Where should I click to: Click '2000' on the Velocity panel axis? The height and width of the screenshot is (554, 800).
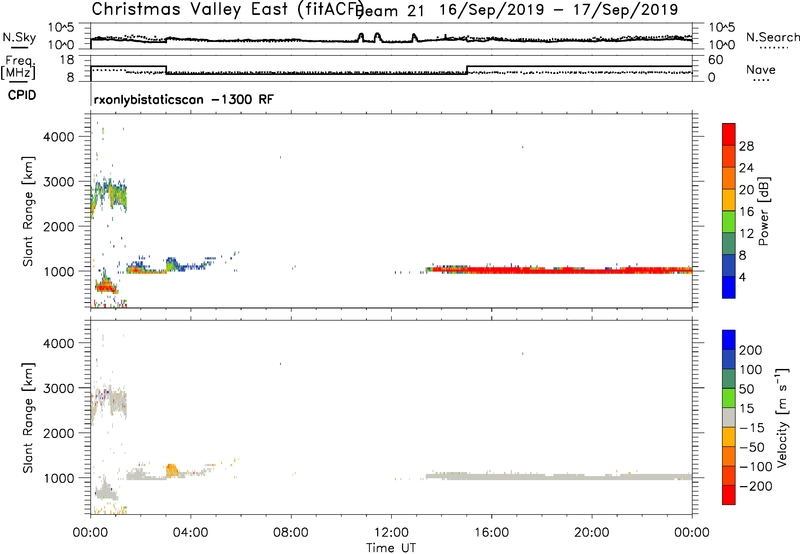click(x=59, y=433)
